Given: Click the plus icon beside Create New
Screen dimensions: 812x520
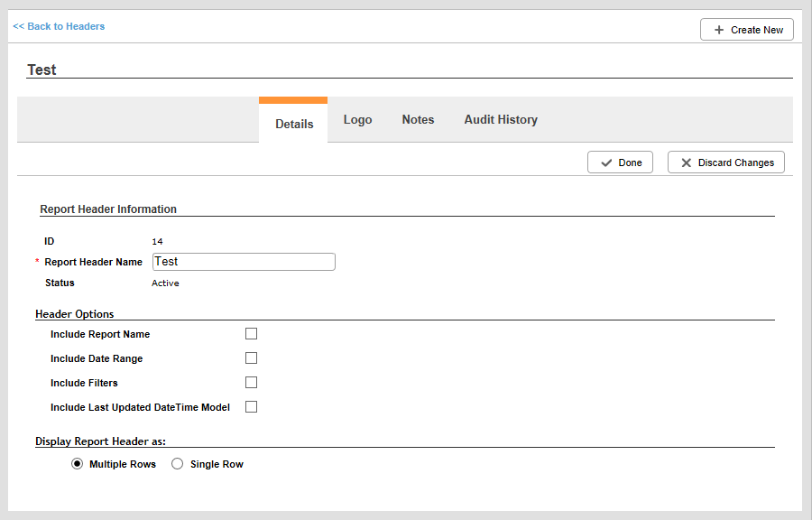Looking at the screenshot, I should point(719,30).
